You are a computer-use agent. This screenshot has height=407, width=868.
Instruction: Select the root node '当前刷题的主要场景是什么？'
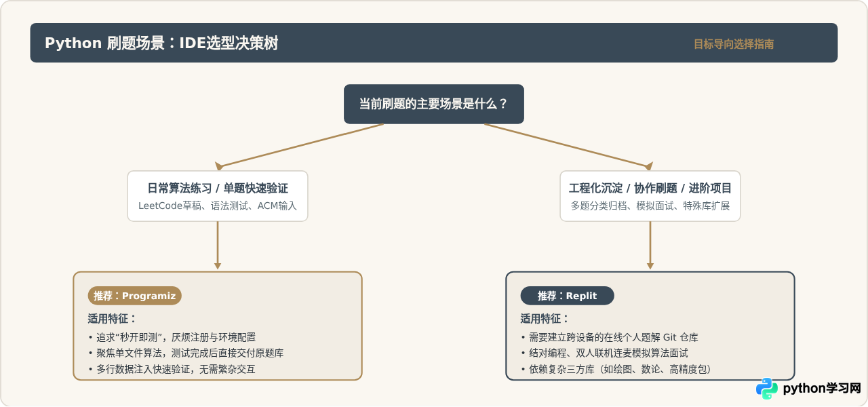coord(434,104)
